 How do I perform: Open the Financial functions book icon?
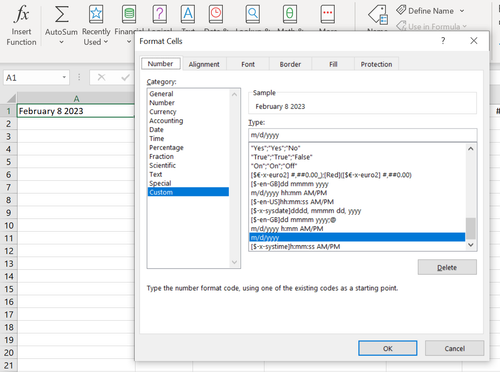(129, 14)
